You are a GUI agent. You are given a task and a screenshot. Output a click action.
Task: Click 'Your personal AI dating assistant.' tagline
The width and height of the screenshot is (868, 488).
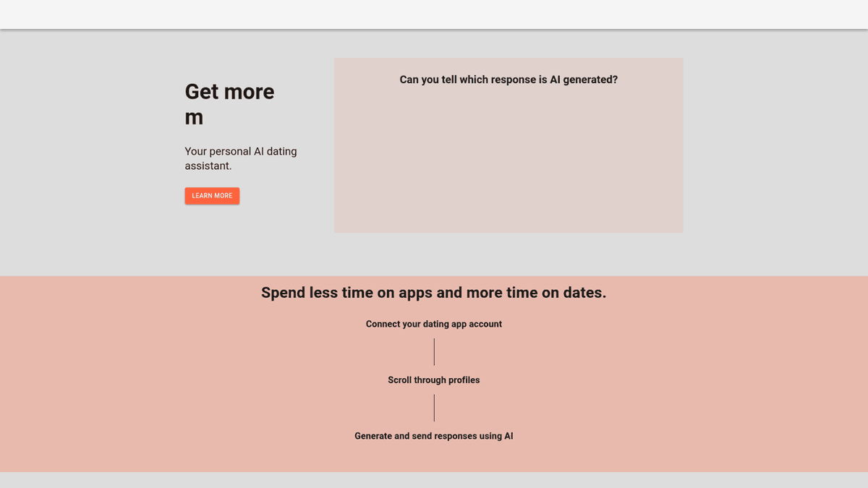point(241,158)
